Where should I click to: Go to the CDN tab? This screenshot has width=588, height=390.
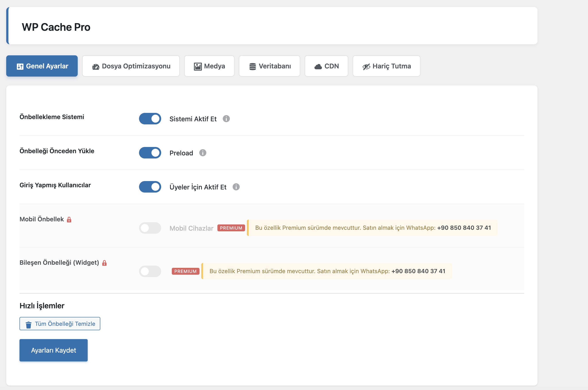[x=326, y=66]
